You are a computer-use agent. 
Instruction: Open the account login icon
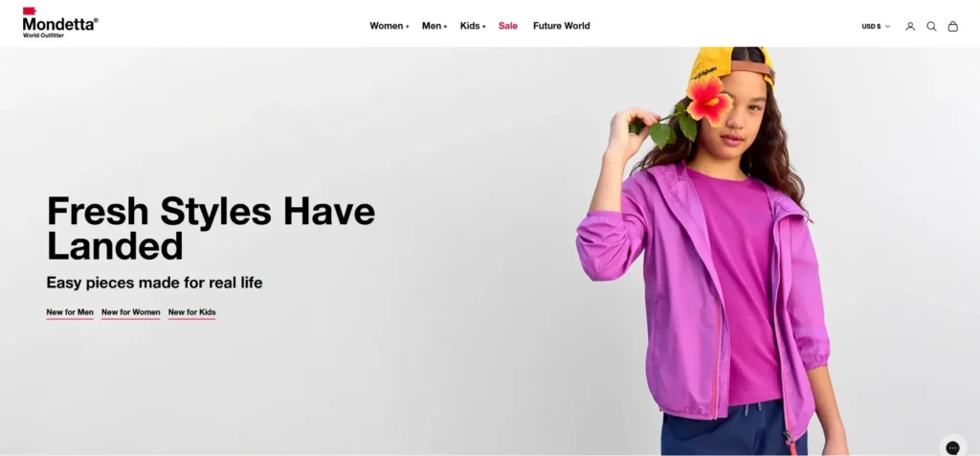click(910, 26)
